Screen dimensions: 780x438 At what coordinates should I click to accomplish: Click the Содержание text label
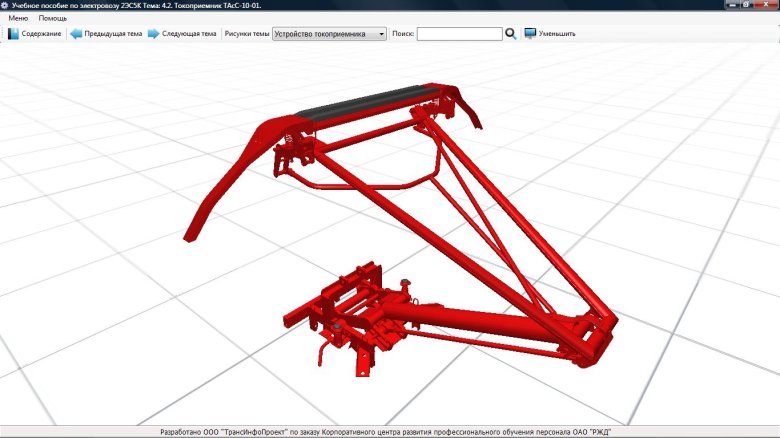point(42,34)
